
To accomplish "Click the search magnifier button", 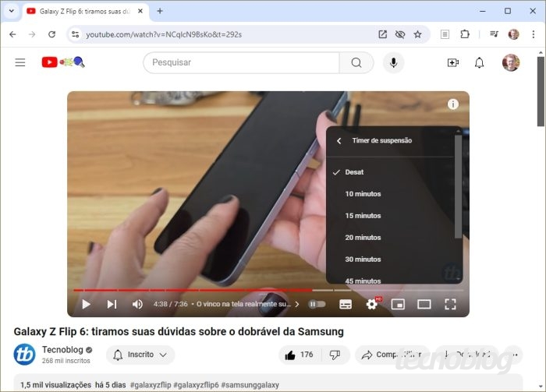I will [356, 62].
